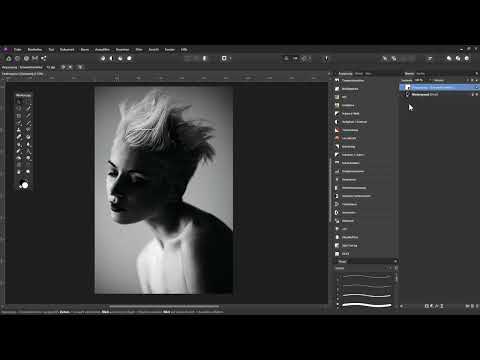The height and width of the screenshot is (360, 480).
Task: Switch to the Develop persona icon
Action: pos(26,58)
